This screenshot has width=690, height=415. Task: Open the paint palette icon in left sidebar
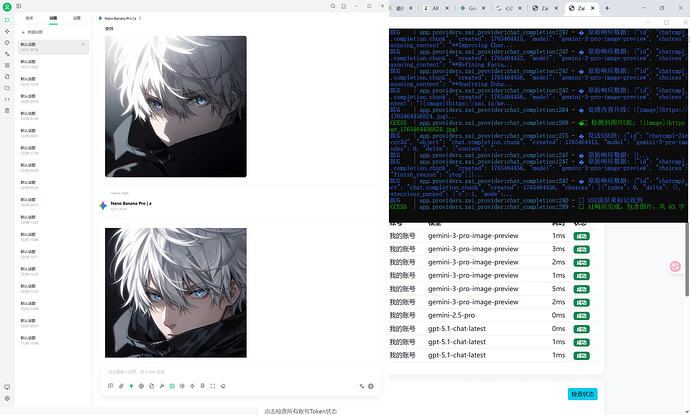[7, 43]
